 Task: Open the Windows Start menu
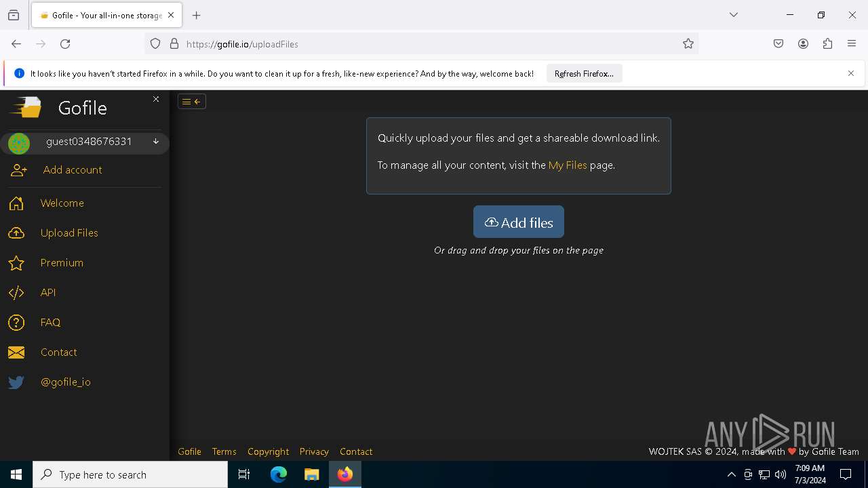click(x=16, y=474)
